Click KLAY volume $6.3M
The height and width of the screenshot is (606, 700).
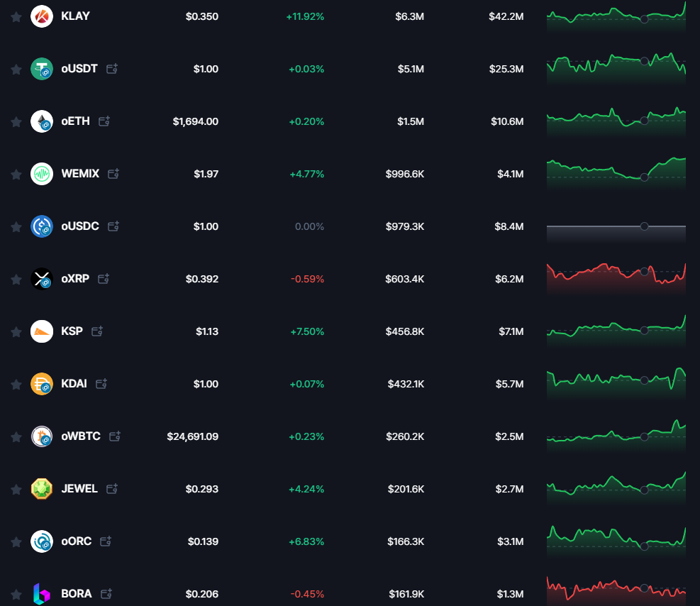[x=409, y=16]
